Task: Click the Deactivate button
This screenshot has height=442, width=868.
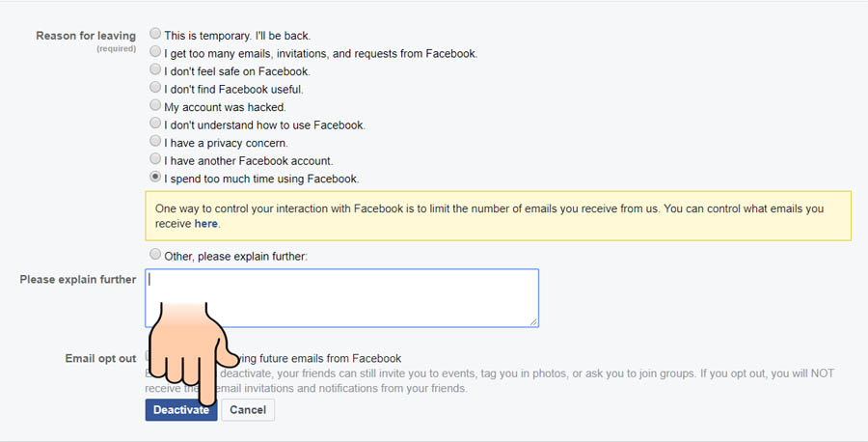Action: click(181, 410)
